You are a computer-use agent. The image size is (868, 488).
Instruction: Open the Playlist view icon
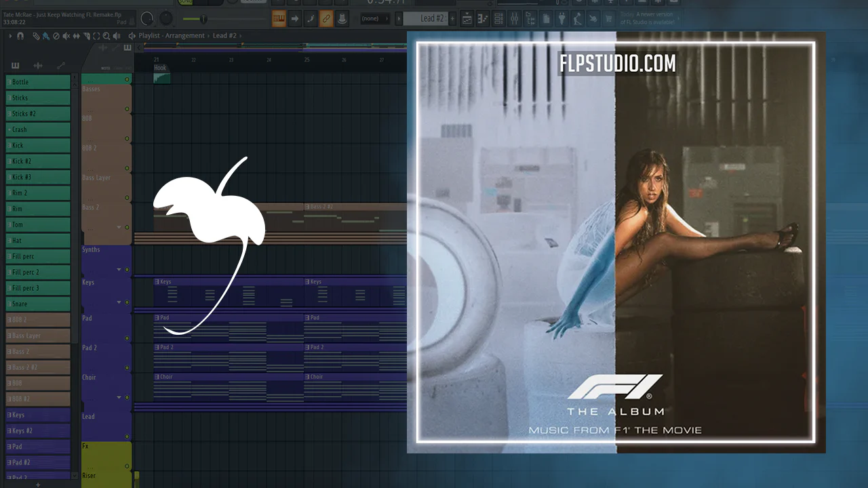(x=467, y=18)
